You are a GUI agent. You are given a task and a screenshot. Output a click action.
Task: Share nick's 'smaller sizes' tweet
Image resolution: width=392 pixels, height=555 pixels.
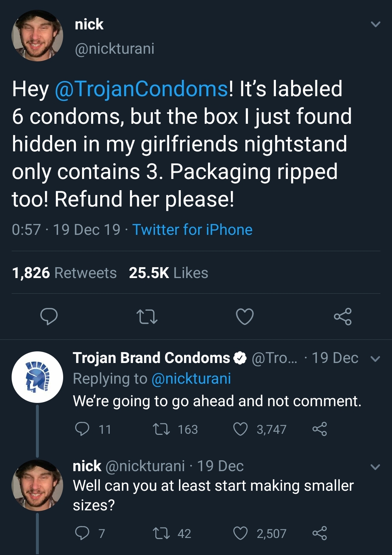tap(319, 533)
